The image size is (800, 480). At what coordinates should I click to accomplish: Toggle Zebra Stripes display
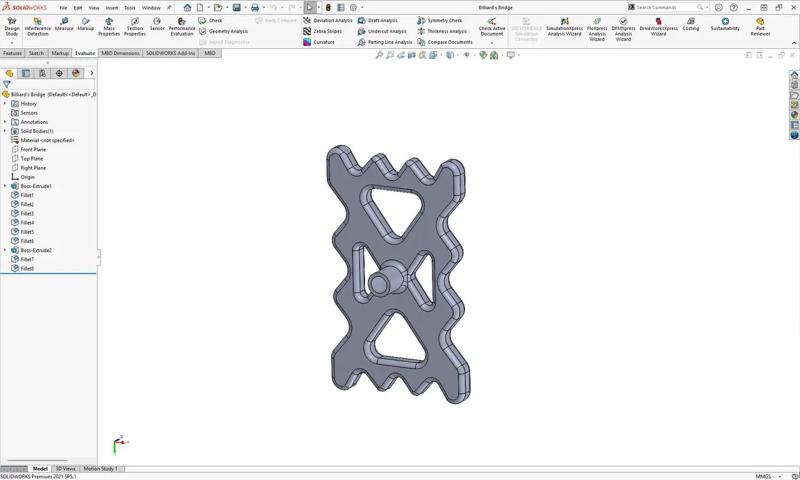click(322, 31)
